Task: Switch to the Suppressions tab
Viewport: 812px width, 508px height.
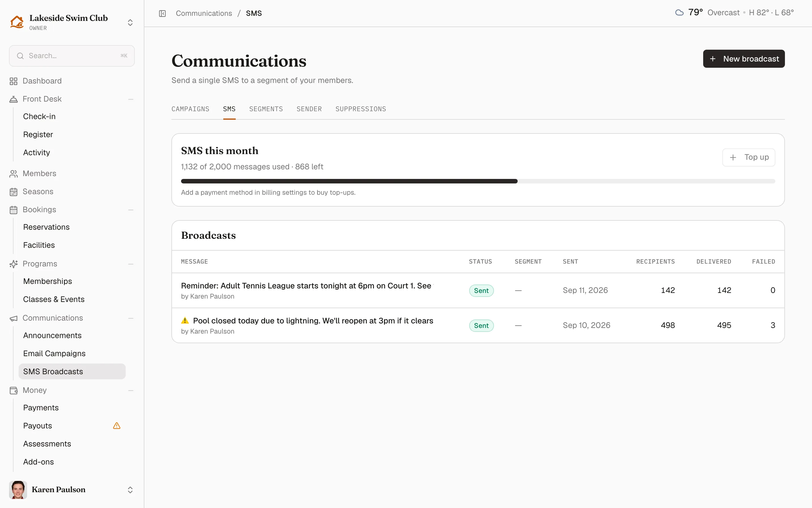Action: click(361, 109)
